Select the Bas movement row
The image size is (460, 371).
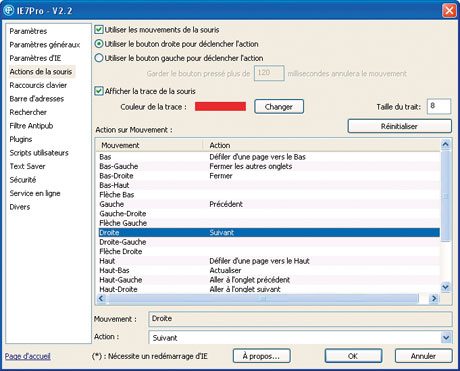point(269,157)
